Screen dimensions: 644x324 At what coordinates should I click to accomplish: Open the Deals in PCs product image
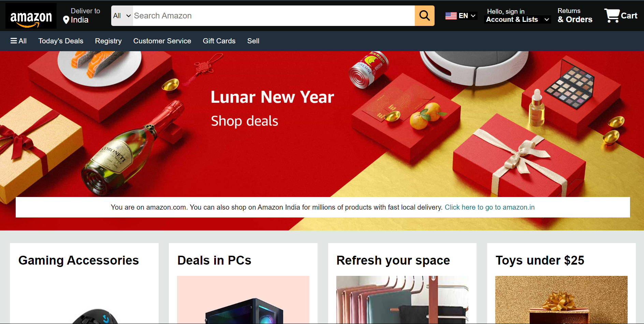click(x=243, y=300)
